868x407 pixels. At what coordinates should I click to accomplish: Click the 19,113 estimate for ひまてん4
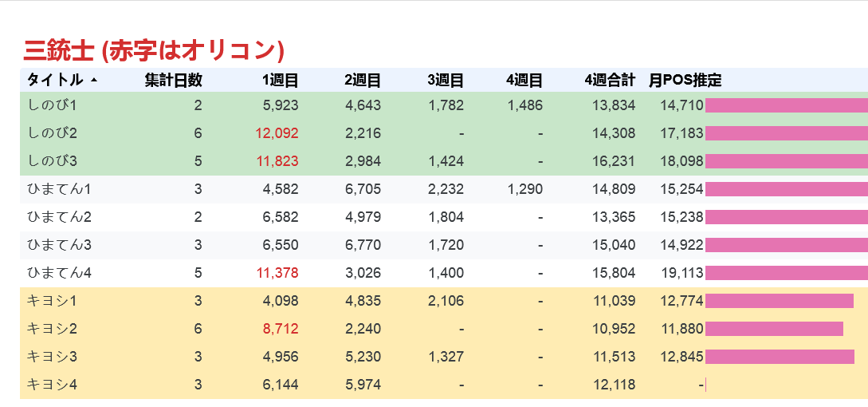(681, 273)
